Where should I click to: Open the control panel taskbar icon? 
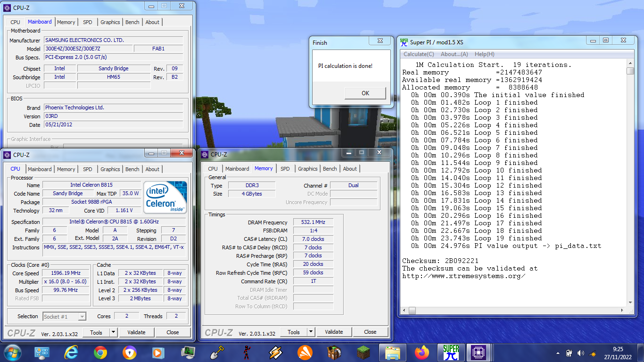click(x=42, y=352)
